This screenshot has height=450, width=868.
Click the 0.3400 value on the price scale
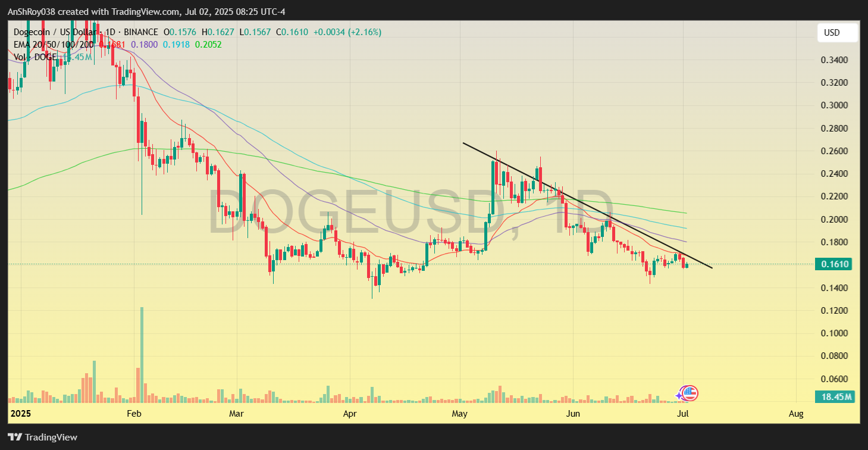tap(833, 60)
